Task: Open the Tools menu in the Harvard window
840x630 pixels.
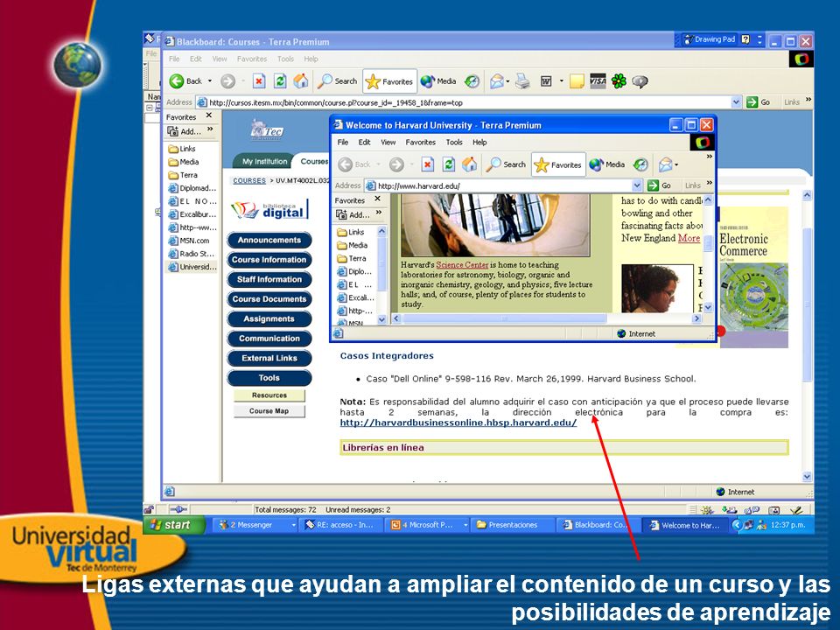Action: point(454,143)
